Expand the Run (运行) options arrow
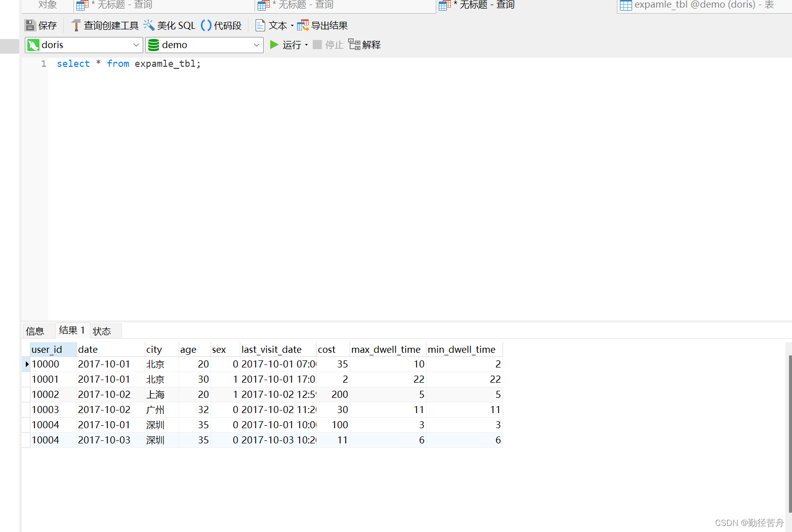Viewport: 792px width, 532px height. coord(306,45)
